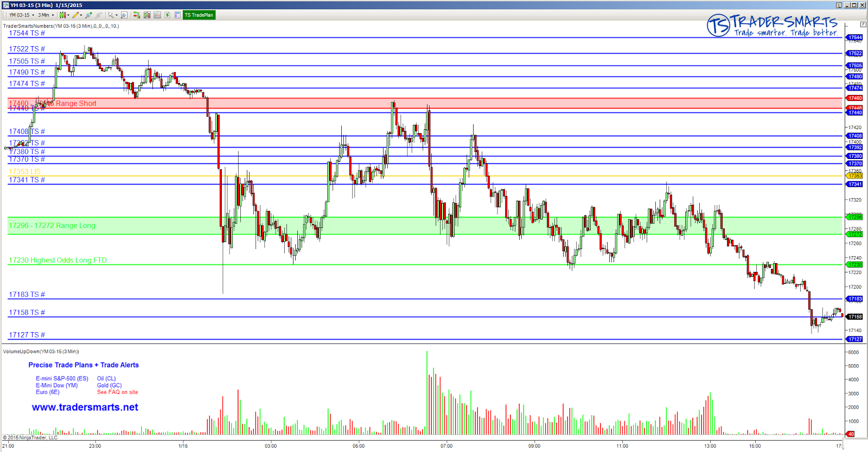Click 'Precise Trade Plans + Trade Alerts' heading

tap(84, 365)
